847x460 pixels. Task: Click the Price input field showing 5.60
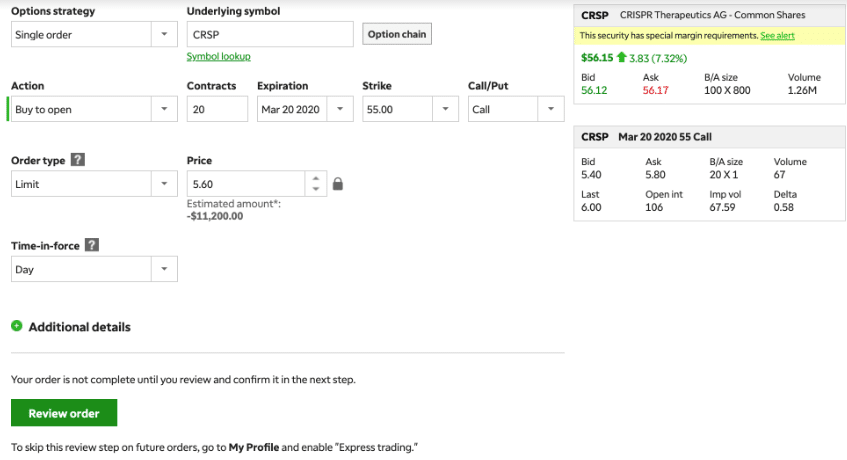246,184
